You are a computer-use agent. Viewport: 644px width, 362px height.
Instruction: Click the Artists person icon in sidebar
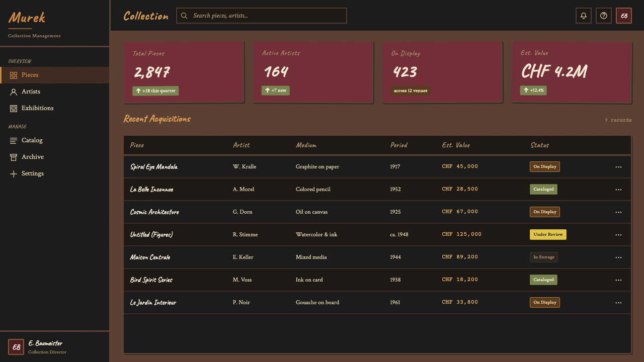click(14, 92)
